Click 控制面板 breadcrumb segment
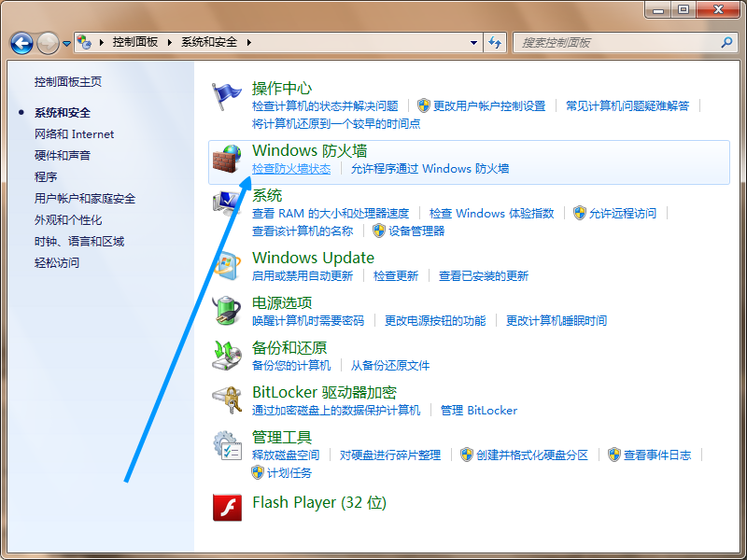Screen dimensions: 747x560 coord(135,42)
